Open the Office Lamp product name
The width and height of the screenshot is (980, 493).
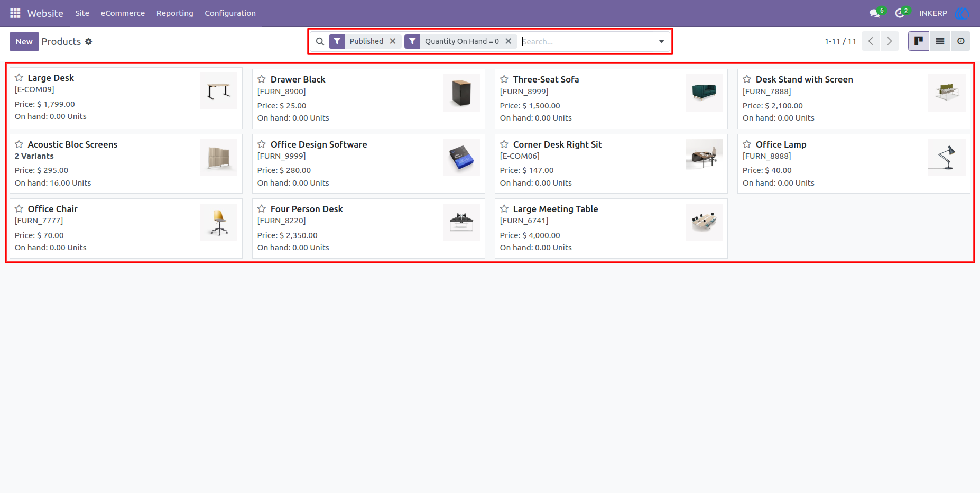pyautogui.click(x=781, y=144)
